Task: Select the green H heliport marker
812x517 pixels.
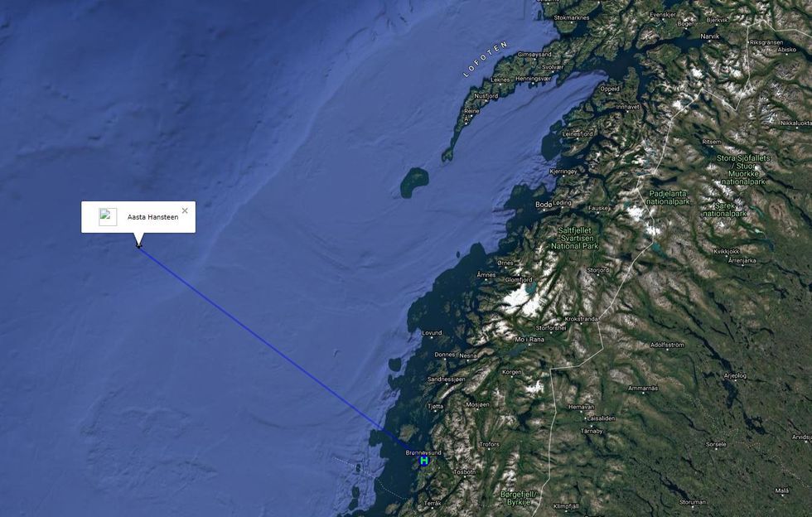Action: 423,460
